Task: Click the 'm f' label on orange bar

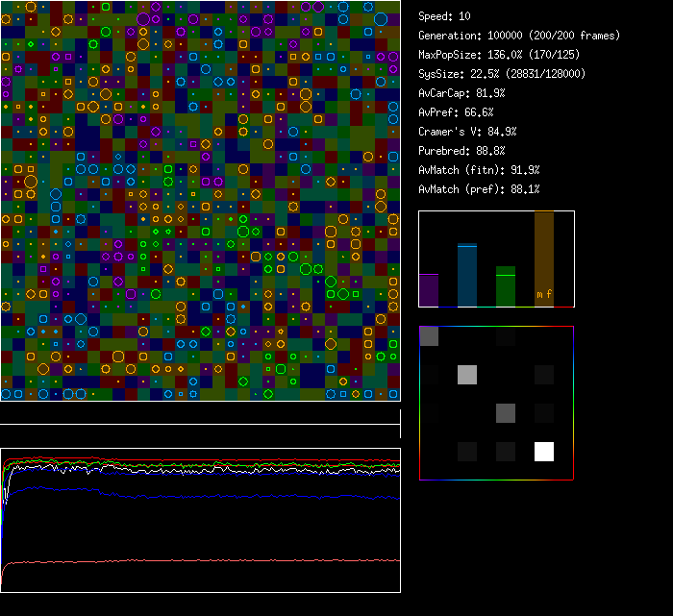Action: coord(544,294)
